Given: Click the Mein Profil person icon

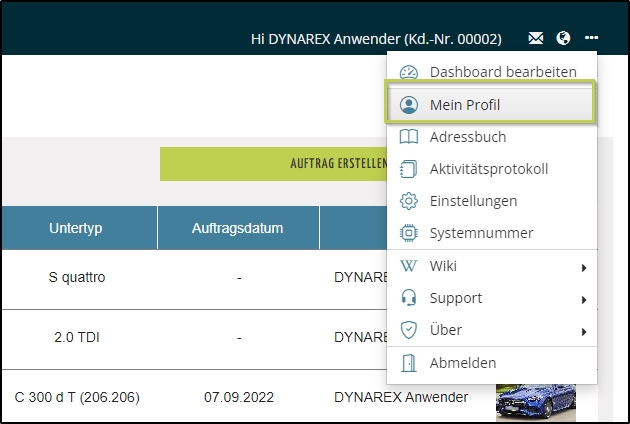Looking at the screenshot, I should pos(408,105).
